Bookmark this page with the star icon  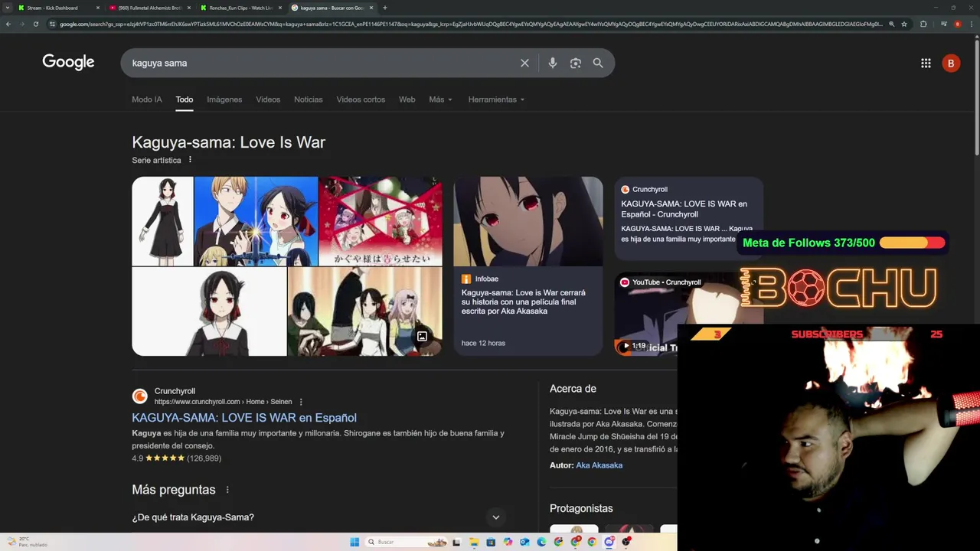[904, 24]
